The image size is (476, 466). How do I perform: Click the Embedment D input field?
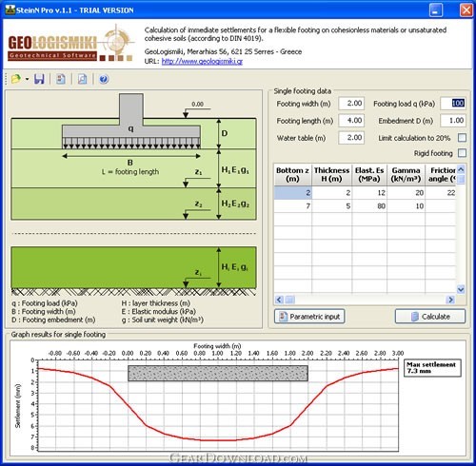tap(453, 121)
